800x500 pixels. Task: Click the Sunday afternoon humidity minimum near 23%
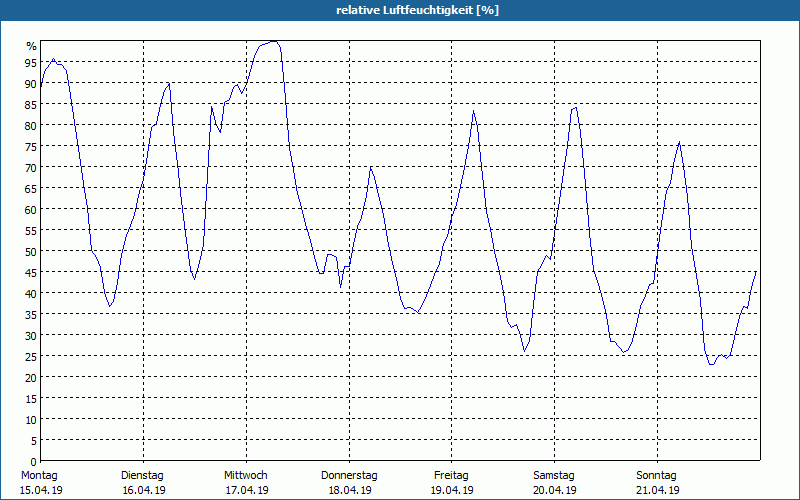click(x=712, y=364)
